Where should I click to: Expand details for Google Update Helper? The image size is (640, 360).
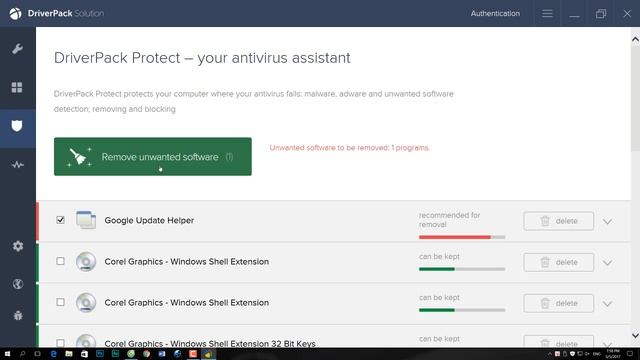pos(607,222)
